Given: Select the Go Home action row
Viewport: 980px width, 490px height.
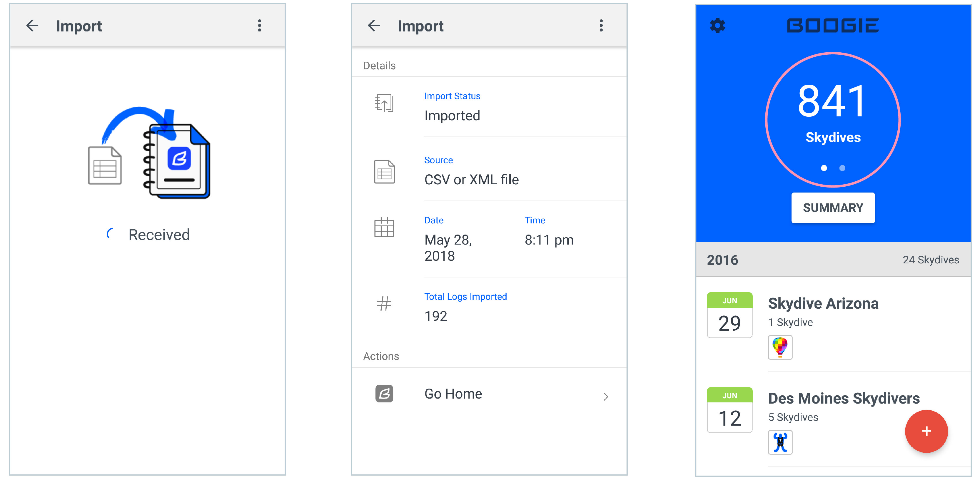Looking at the screenshot, I should tap(489, 394).
